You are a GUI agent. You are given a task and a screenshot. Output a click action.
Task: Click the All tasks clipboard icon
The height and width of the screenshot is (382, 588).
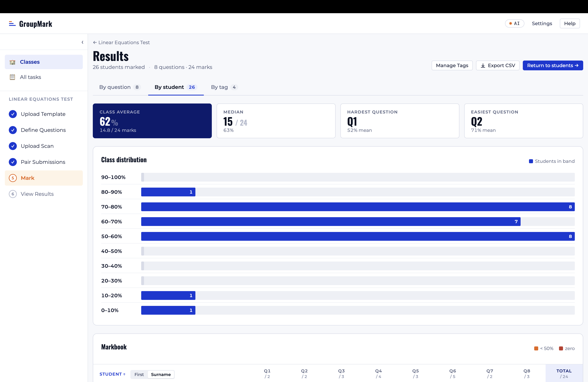coord(12,77)
